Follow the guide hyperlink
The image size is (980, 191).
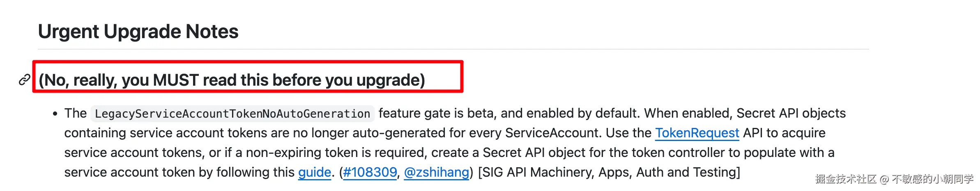coord(314,173)
